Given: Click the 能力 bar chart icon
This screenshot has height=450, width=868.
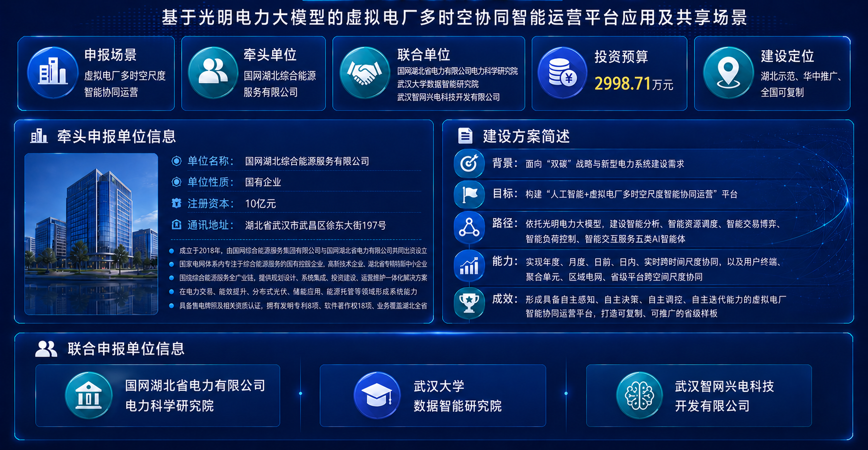Looking at the screenshot, I should [x=469, y=266].
